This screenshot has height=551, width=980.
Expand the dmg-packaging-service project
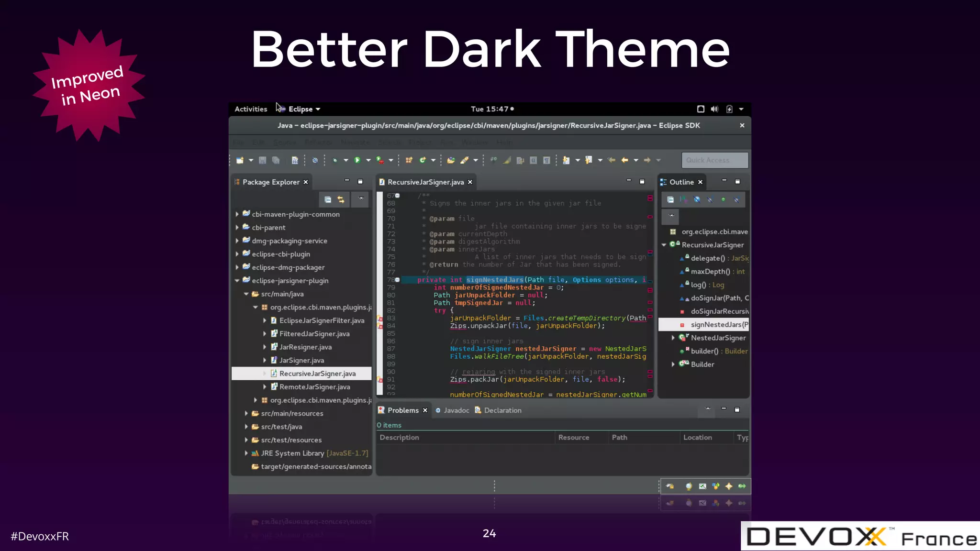pos(237,241)
